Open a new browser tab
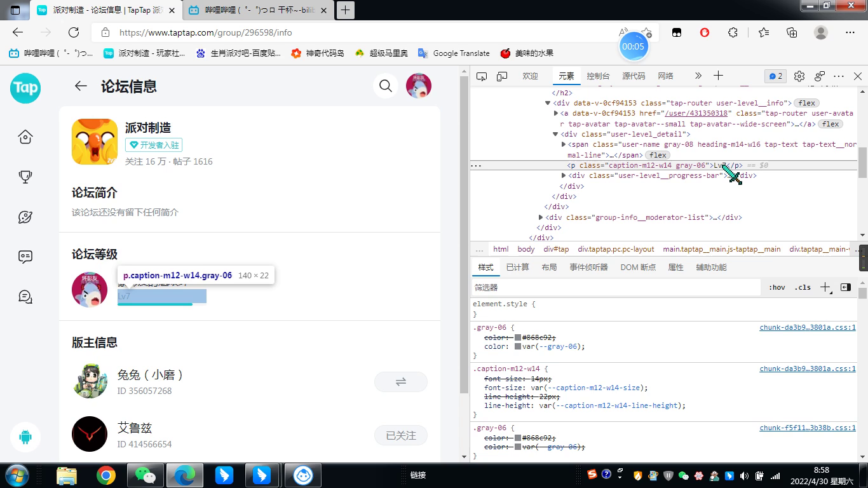Image resolution: width=868 pixels, height=488 pixels. pos(346,10)
